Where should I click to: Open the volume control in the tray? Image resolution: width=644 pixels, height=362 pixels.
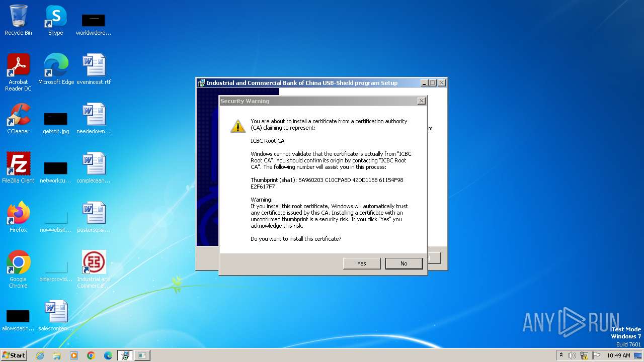pyautogui.click(x=572, y=355)
